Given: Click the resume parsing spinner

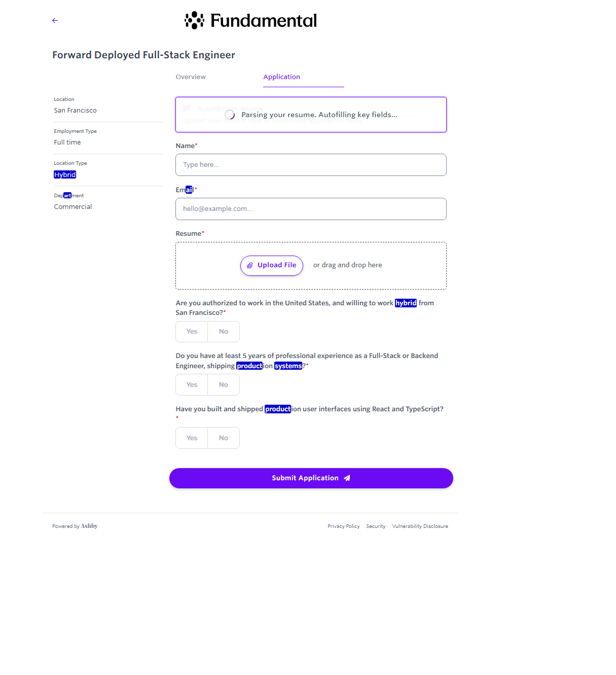Looking at the screenshot, I should tap(230, 115).
